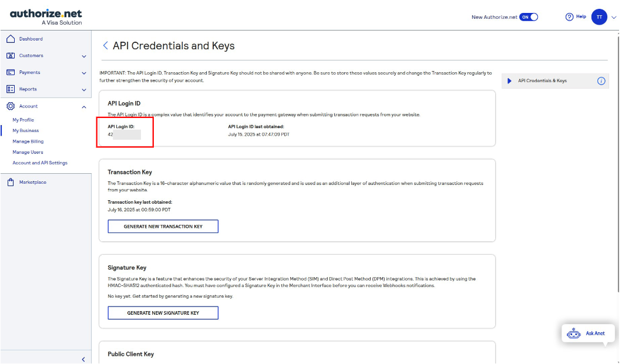Open Manage Users link

pos(28,151)
